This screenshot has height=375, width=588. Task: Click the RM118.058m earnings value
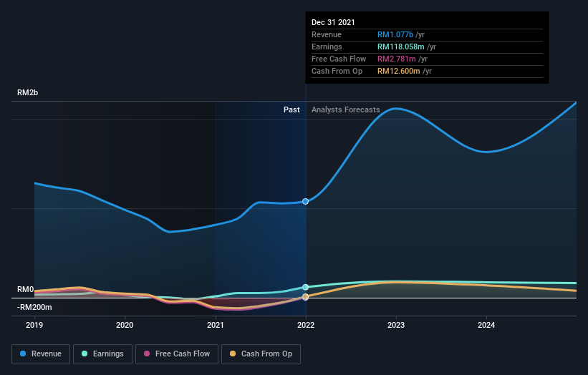400,47
